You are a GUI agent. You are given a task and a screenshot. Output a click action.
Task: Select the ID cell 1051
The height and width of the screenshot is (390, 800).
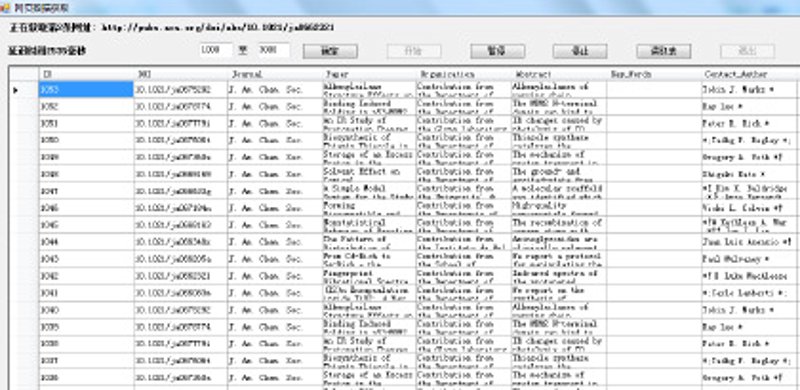point(86,124)
